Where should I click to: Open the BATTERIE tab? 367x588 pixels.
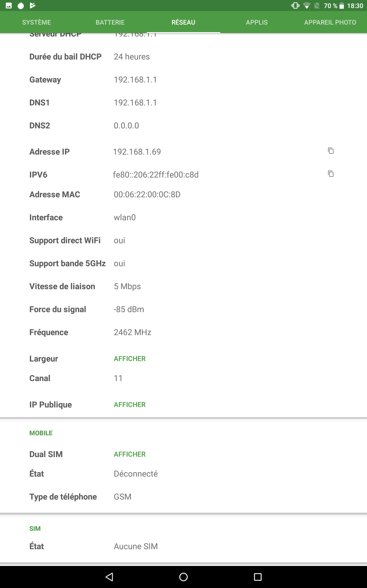coord(110,22)
